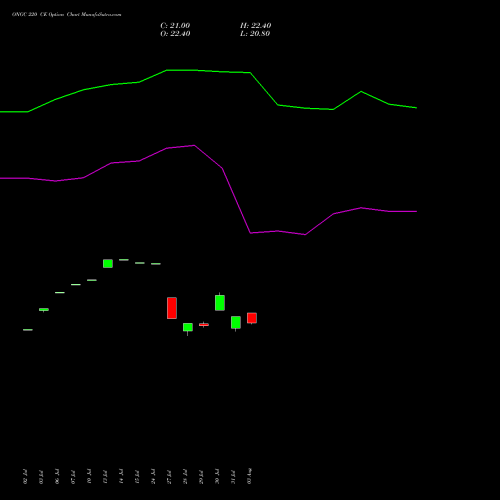This screenshot has height=500, width=500.
Task: Click the '03 Aug' date axis label
Action: [x=249, y=476]
